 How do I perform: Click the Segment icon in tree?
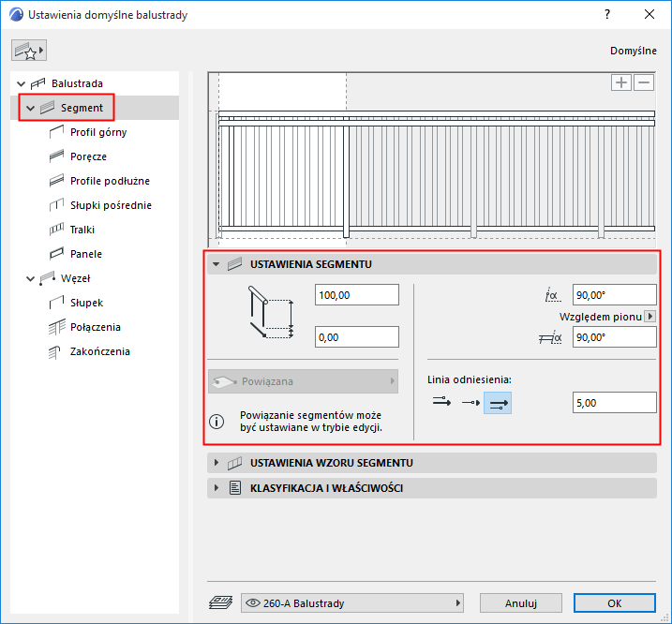(x=48, y=108)
